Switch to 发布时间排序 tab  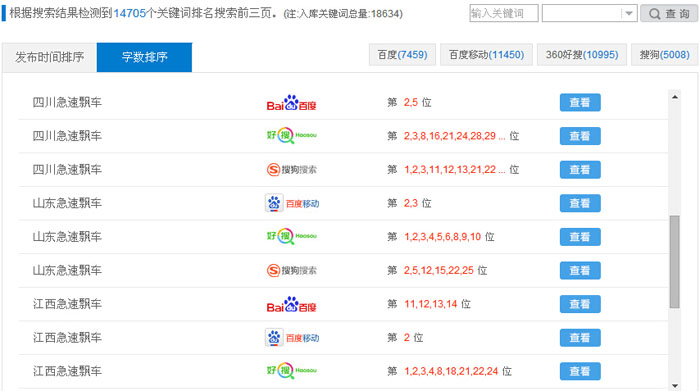point(50,57)
